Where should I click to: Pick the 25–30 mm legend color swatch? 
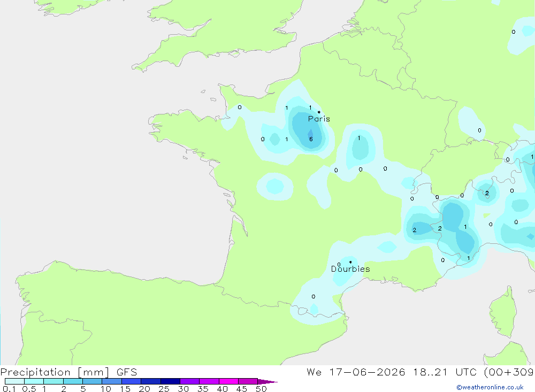pyautogui.click(x=170, y=381)
